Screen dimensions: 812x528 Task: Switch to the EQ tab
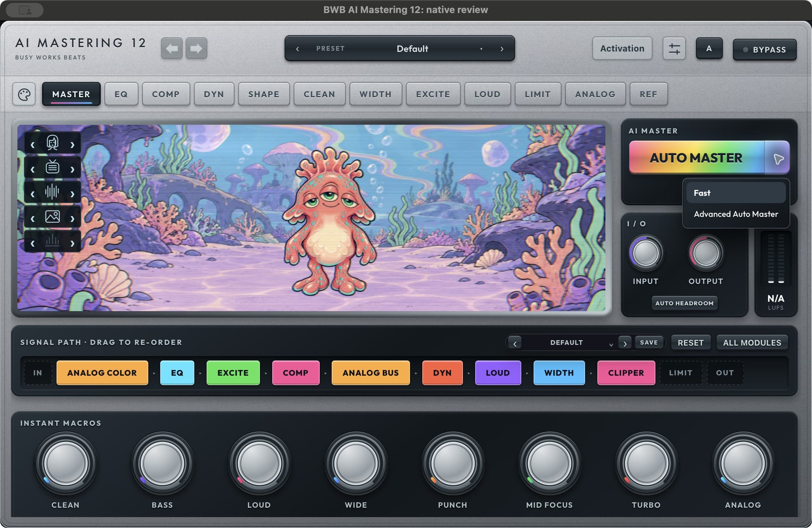coord(121,94)
